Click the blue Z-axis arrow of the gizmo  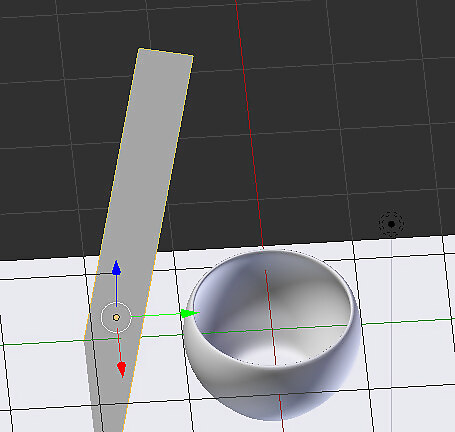116,268
